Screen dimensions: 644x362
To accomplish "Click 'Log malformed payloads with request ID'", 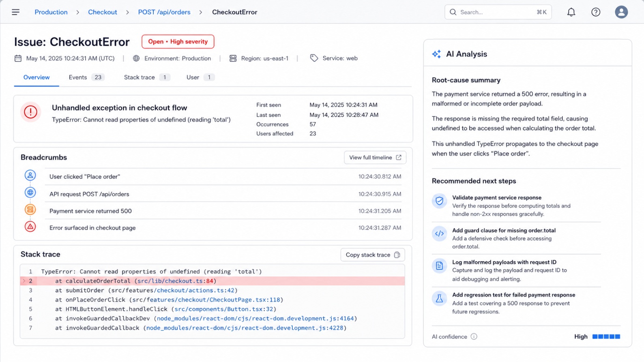I will click(504, 262).
